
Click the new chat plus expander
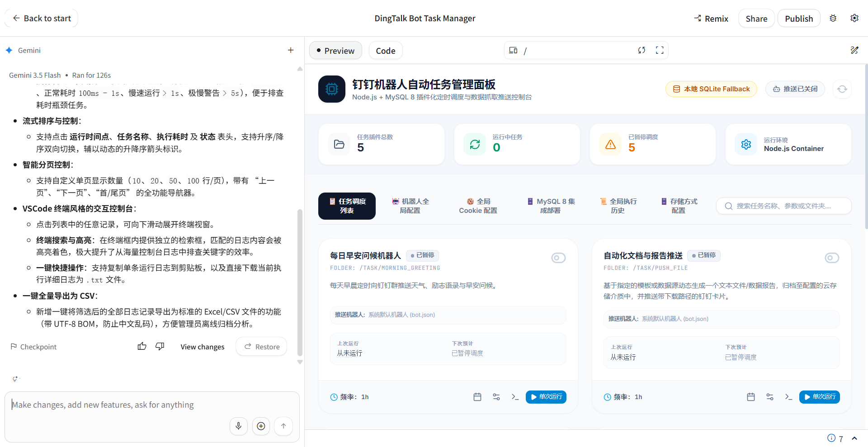(291, 50)
